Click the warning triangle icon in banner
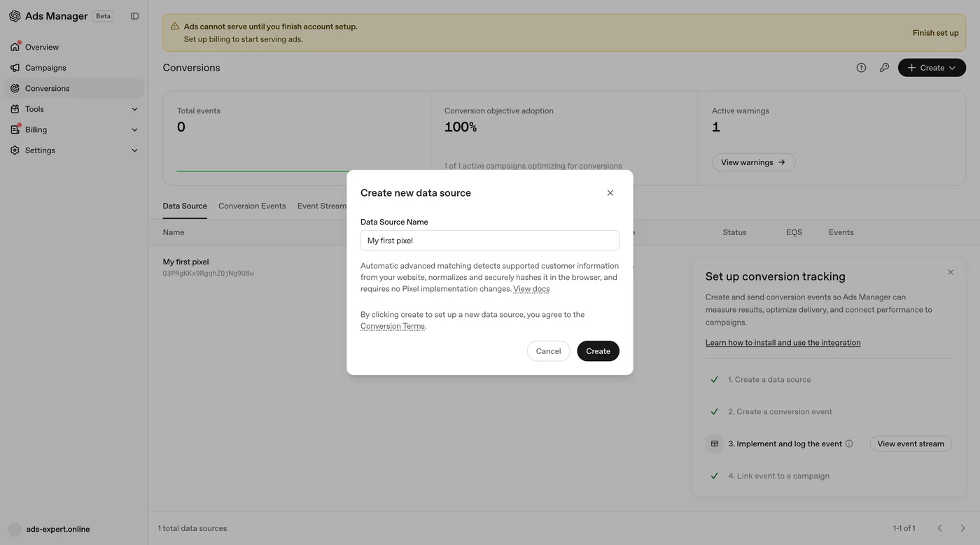The image size is (980, 545). coord(175,27)
